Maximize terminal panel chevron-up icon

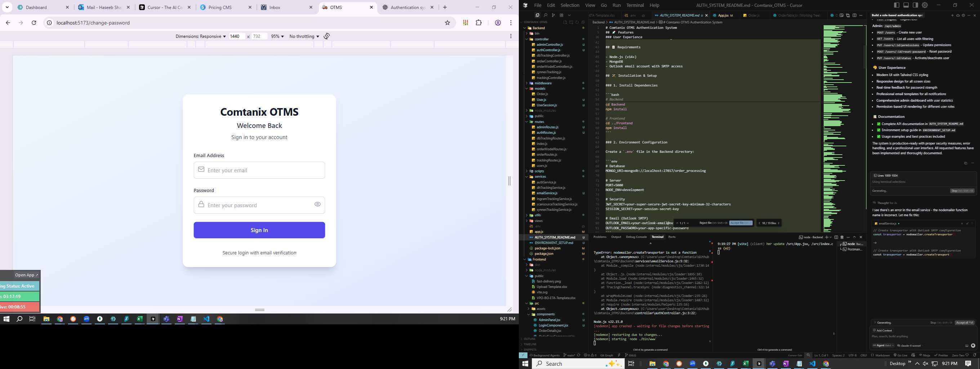click(855, 237)
